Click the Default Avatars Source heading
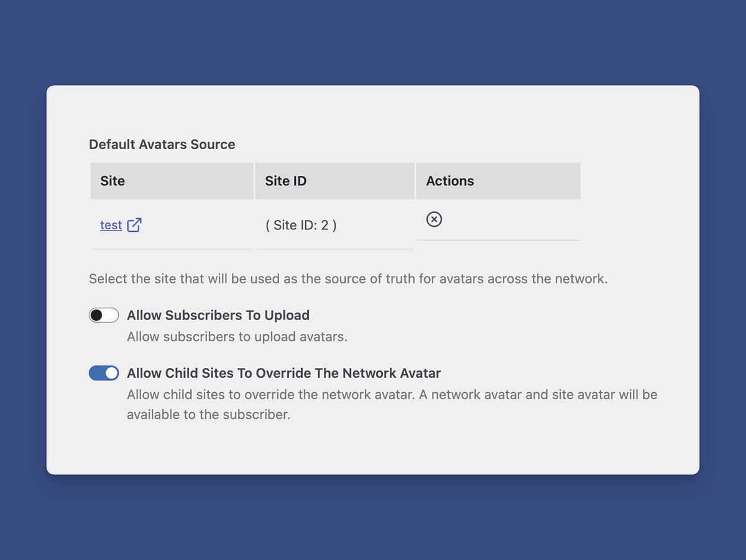This screenshot has height=560, width=746. 162,144
